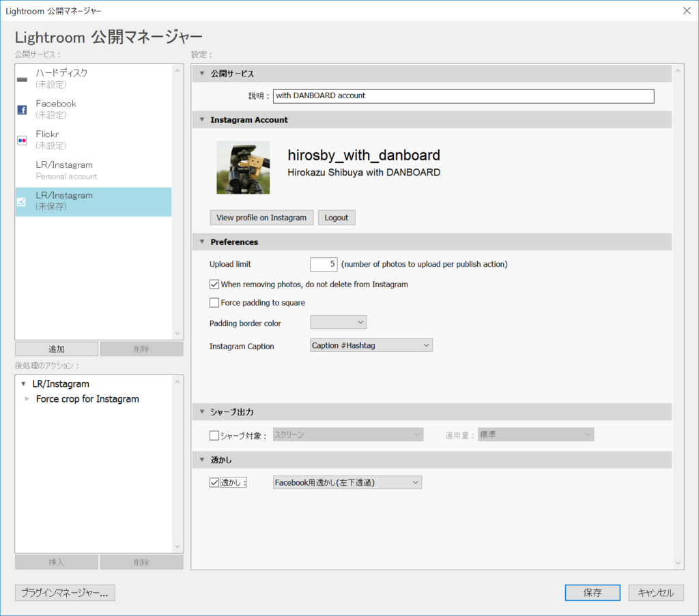This screenshot has width=699, height=616.
Task: Click the Upload limit number field
Action: [x=324, y=264]
